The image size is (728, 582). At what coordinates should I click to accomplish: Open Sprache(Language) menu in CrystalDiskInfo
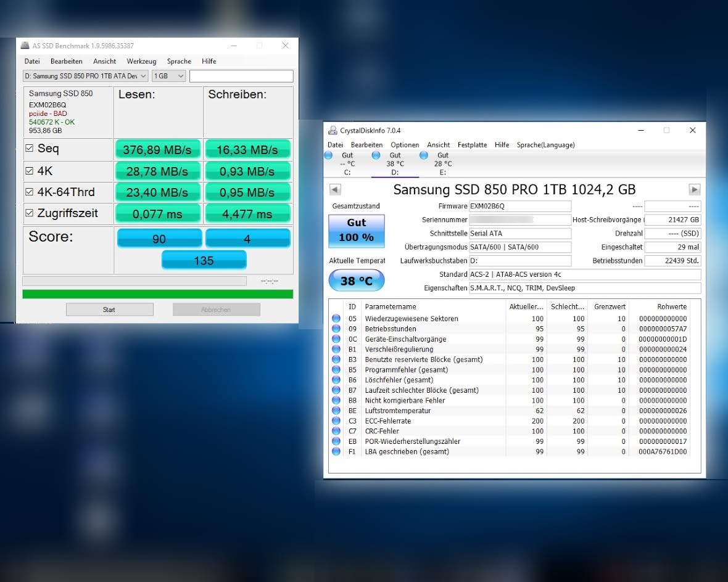coord(545,145)
